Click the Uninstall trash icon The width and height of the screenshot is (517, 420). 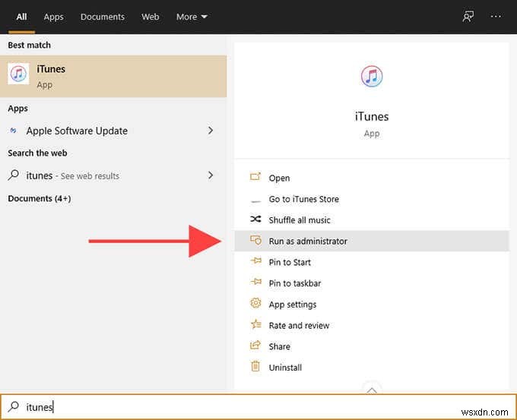[x=255, y=367]
